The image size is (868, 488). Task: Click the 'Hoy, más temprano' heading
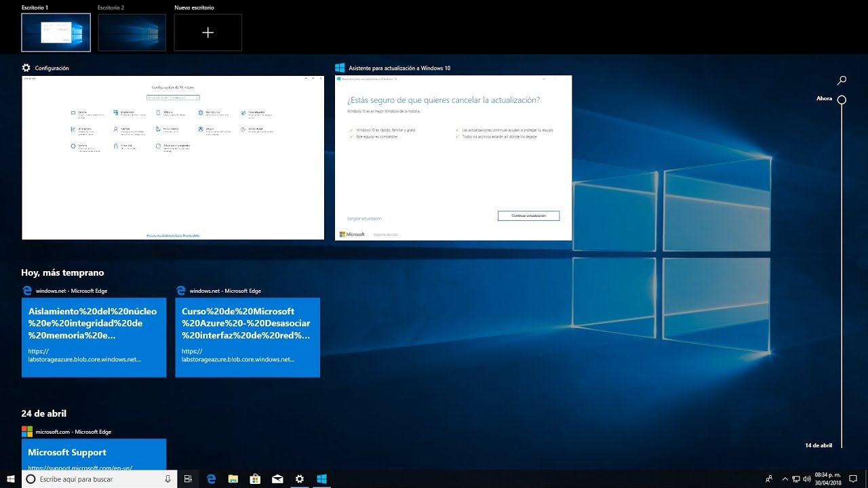tap(62, 272)
